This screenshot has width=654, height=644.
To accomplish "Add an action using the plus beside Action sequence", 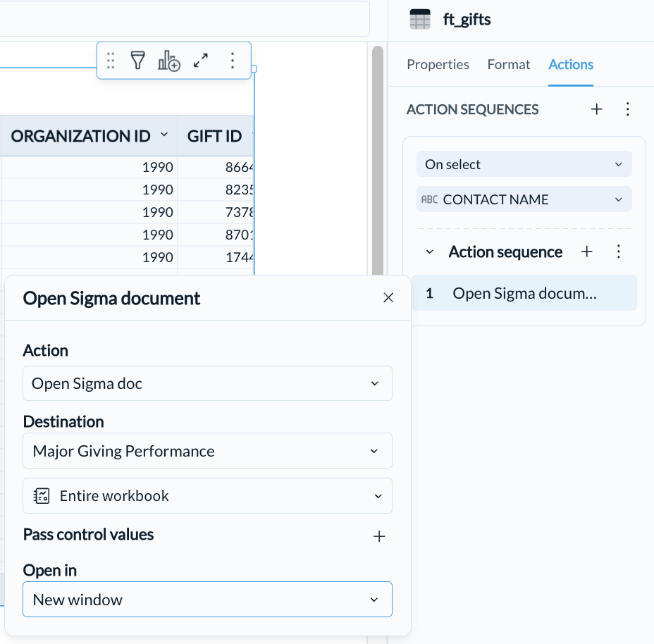I will pyautogui.click(x=587, y=252).
